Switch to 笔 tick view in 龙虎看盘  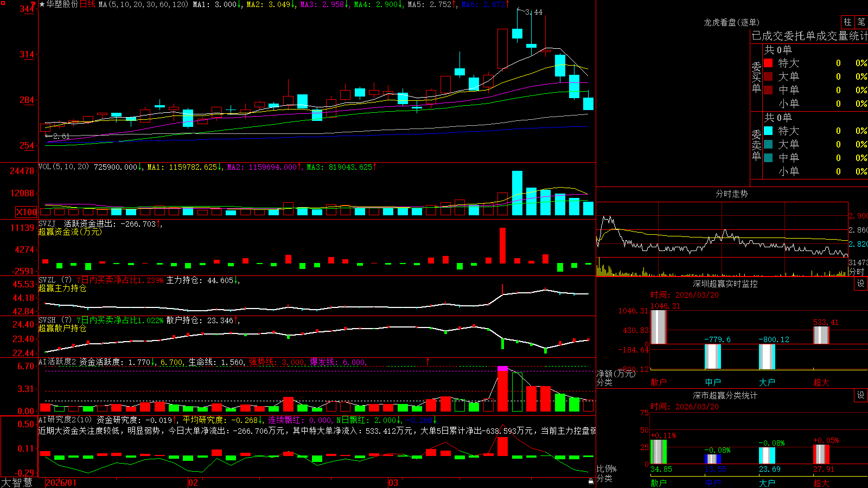(x=861, y=22)
